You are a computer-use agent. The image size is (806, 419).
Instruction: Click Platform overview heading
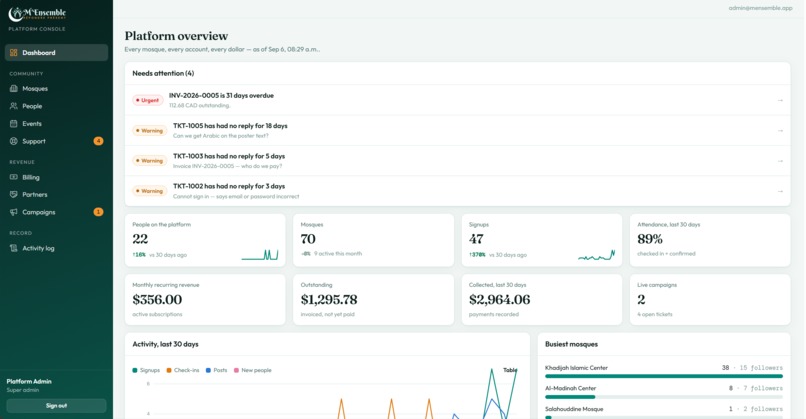[176, 36]
